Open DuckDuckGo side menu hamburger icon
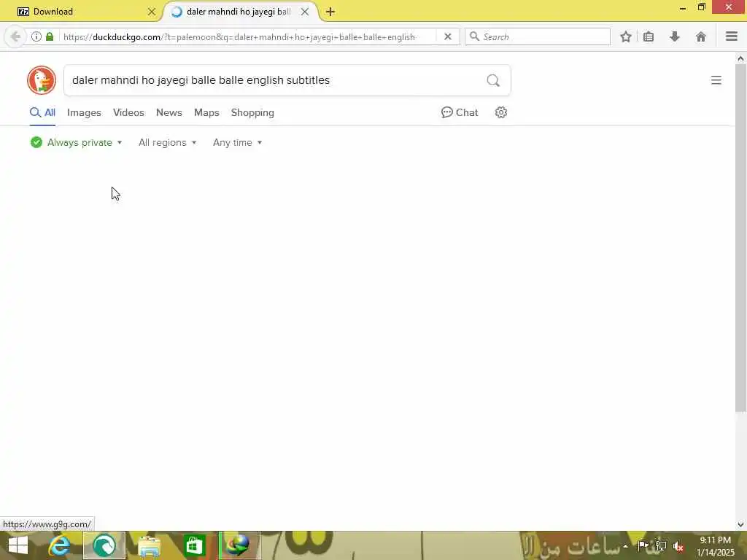This screenshot has height=560, width=747. click(x=716, y=80)
